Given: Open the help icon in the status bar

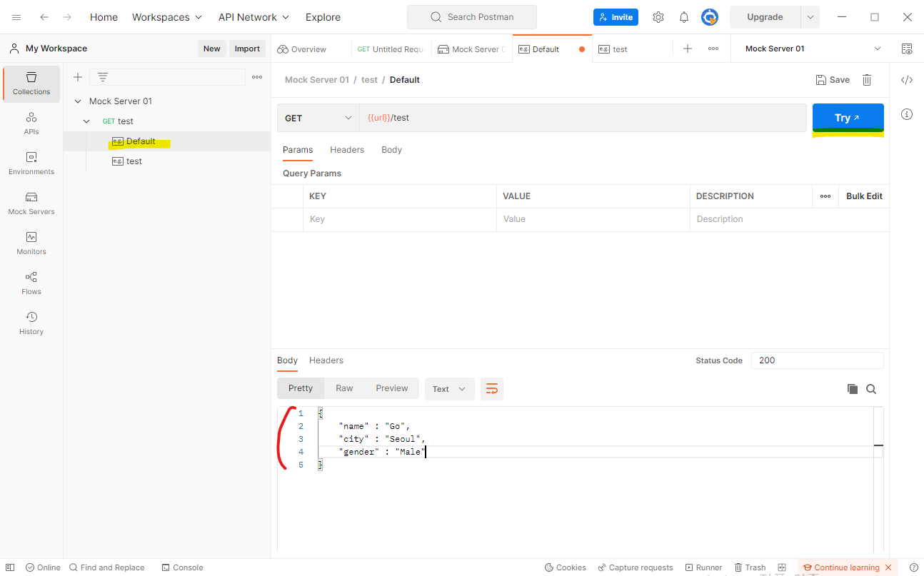Looking at the screenshot, I should (914, 567).
